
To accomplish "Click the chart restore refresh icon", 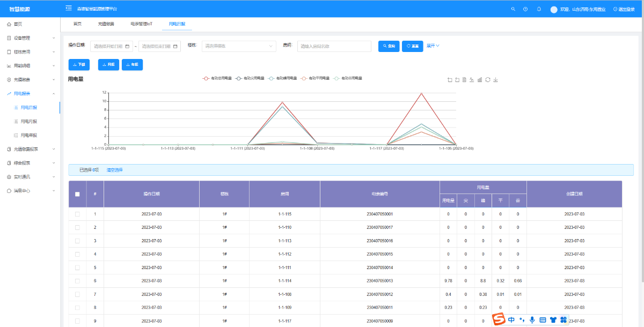I will [488, 80].
